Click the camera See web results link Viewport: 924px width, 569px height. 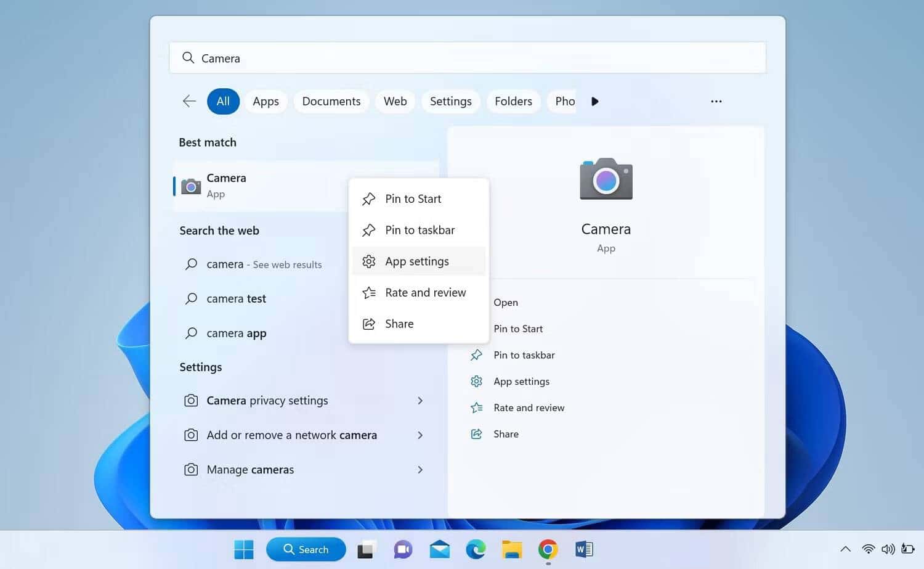pyautogui.click(x=264, y=264)
